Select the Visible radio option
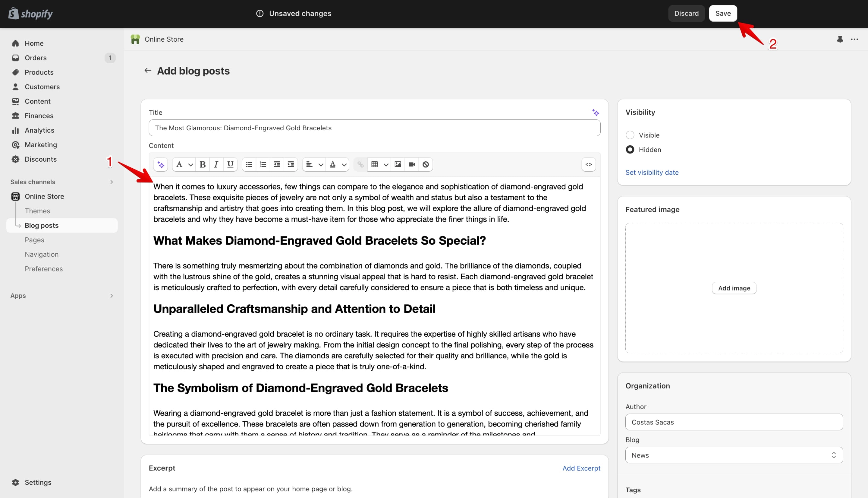The image size is (868, 498). 630,135
